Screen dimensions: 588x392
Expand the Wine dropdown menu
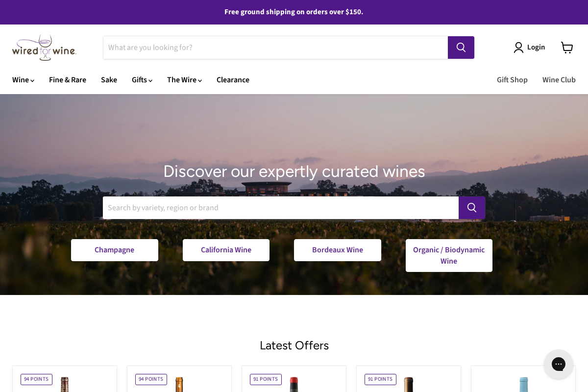[x=23, y=80]
